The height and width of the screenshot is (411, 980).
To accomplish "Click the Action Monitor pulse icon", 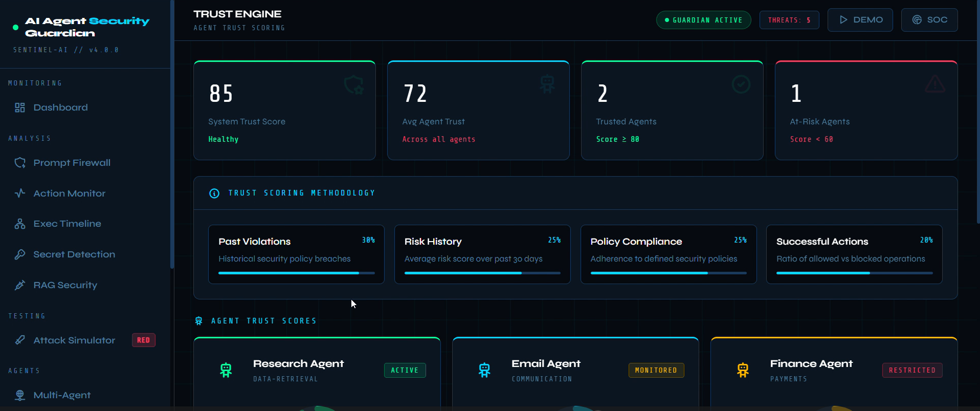I will point(20,193).
